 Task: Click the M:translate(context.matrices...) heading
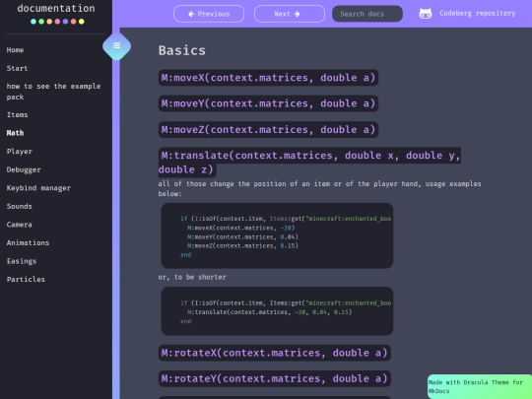(309, 163)
